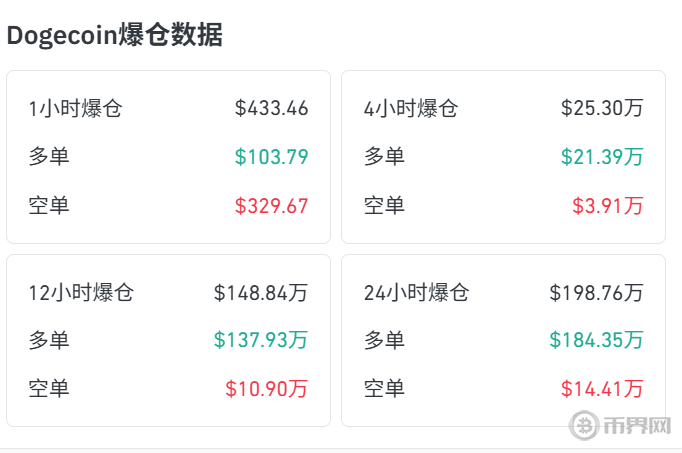682x453 pixels.
Task: Click the 1-hour total value $433.46
Action: tap(271, 108)
